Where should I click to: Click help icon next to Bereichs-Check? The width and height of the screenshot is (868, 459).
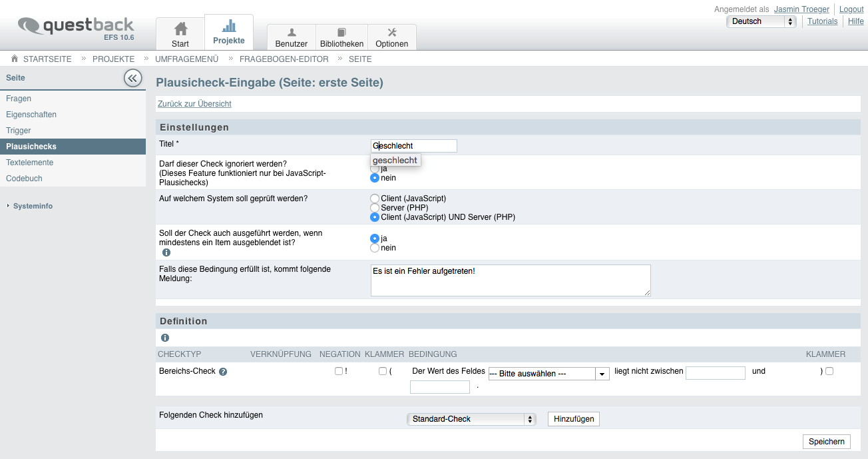pos(223,372)
